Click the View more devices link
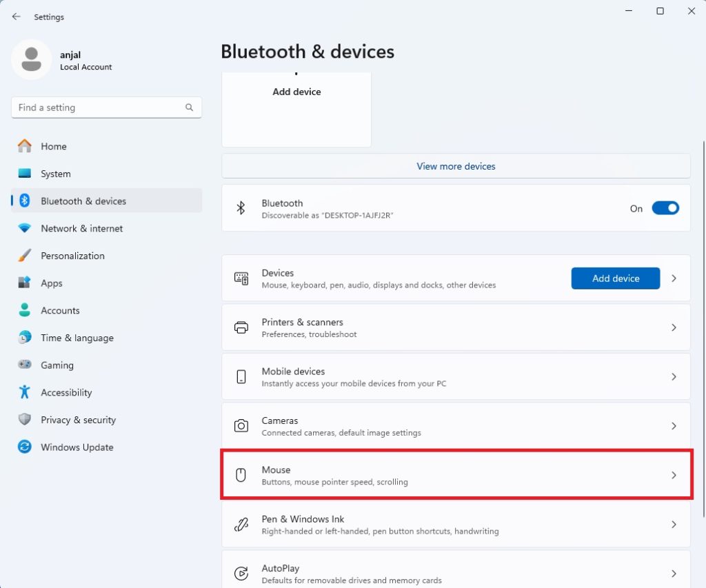 [455, 166]
